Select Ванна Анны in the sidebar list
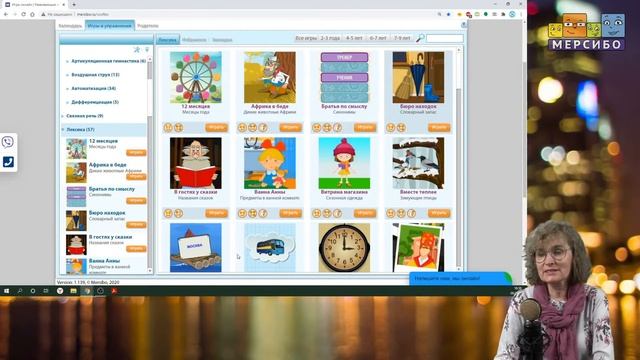The width and height of the screenshot is (640, 360). pyautogui.click(x=104, y=260)
